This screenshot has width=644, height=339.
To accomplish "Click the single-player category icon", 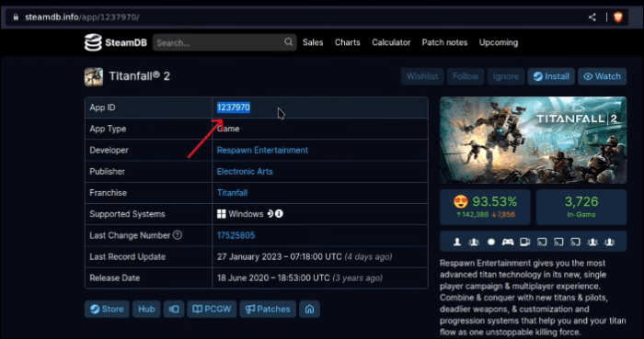I will click(x=457, y=242).
